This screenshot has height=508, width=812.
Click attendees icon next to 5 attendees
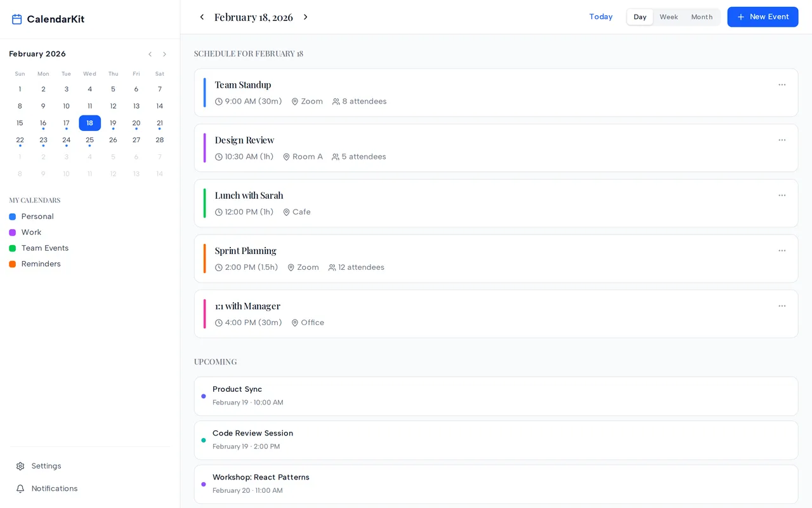[336, 157]
